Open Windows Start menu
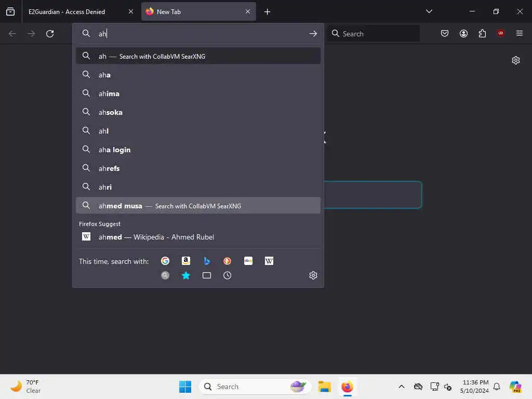 click(x=185, y=387)
